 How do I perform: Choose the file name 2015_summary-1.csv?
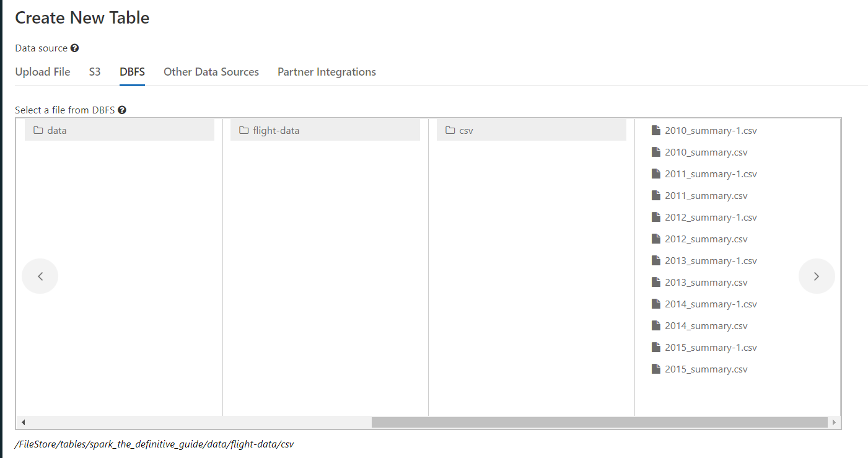point(711,348)
